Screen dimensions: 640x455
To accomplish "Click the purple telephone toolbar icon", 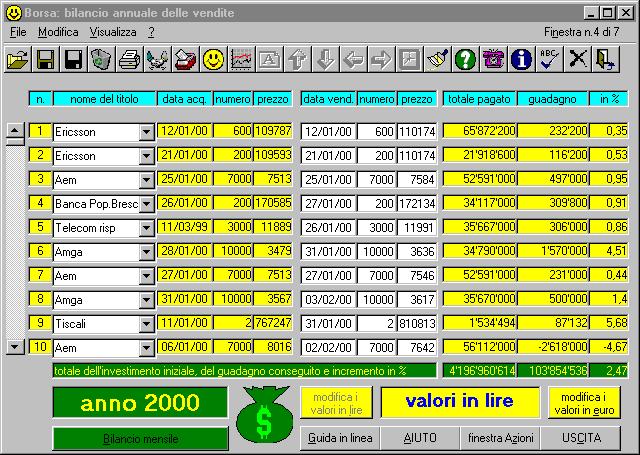I will pyautogui.click(x=493, y=60).
